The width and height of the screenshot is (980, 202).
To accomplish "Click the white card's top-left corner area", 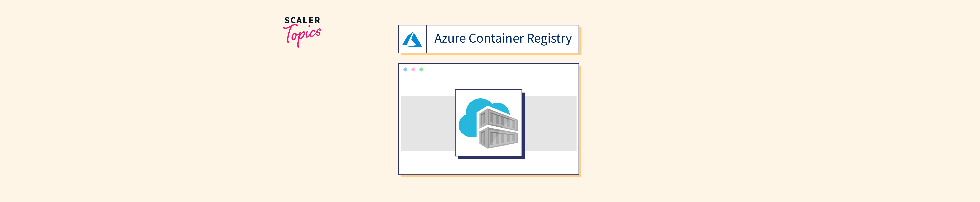I will point(460,94).
